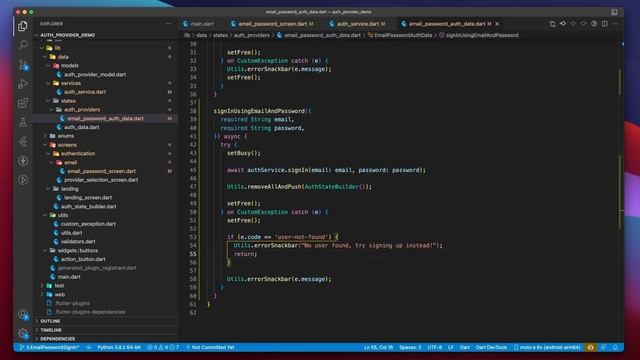Collapse the services folder

click(x=71, y=83)
